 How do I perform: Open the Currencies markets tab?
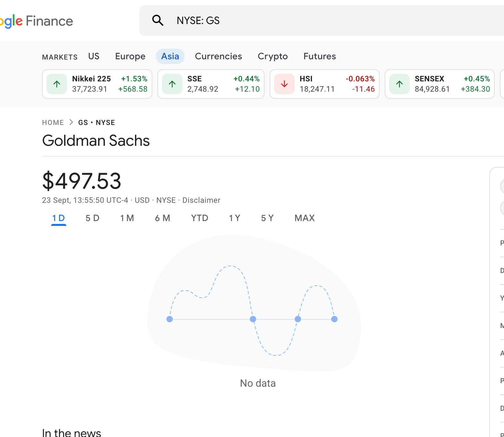[x=218, y=56]
